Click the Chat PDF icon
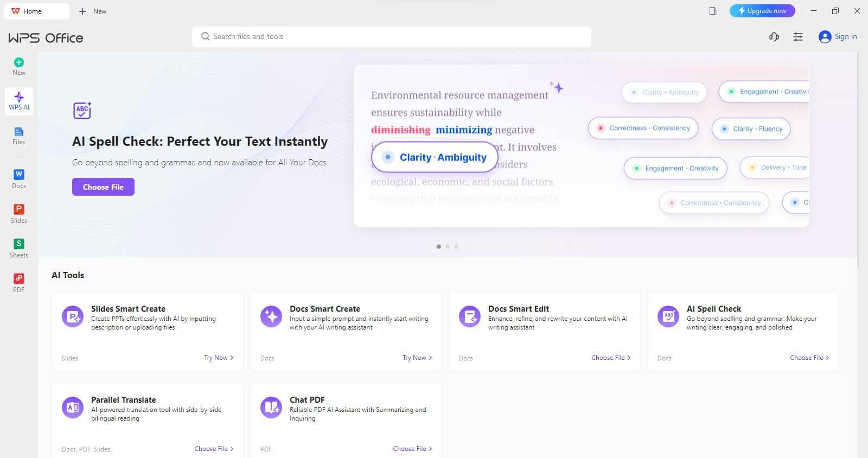 [x=271, y=407]
